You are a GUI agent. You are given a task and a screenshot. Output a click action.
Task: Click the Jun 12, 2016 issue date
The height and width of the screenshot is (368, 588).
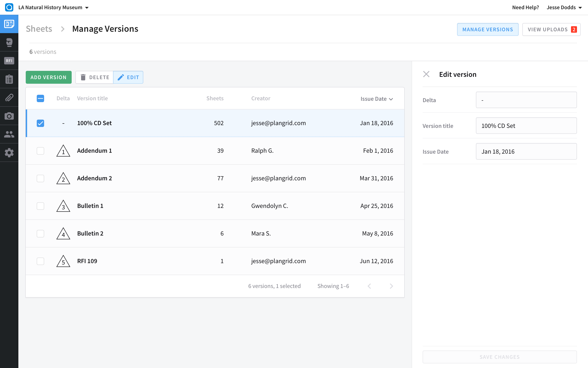(x=376, y=261)
